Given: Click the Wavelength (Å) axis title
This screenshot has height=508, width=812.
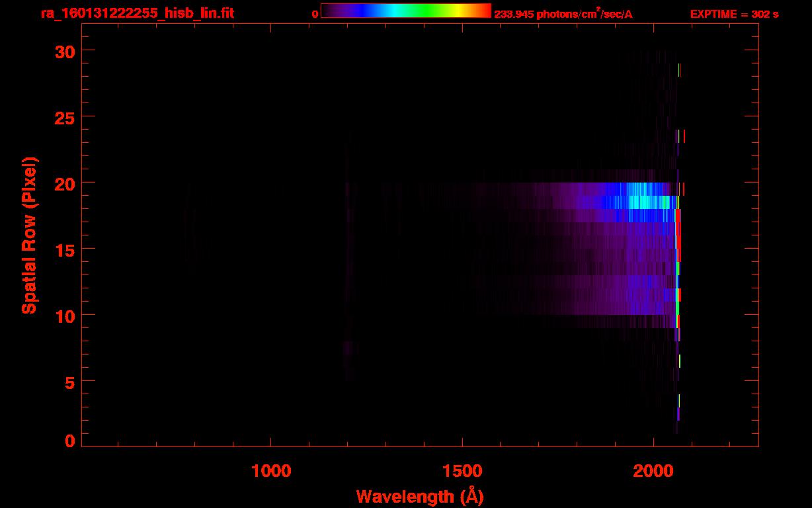Looking at the screenshot, I should click(x=420, y=496).
